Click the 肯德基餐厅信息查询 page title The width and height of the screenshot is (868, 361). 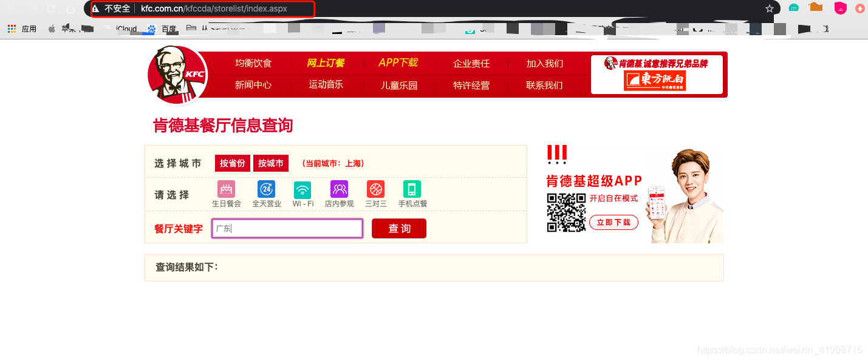pos(223,126)
